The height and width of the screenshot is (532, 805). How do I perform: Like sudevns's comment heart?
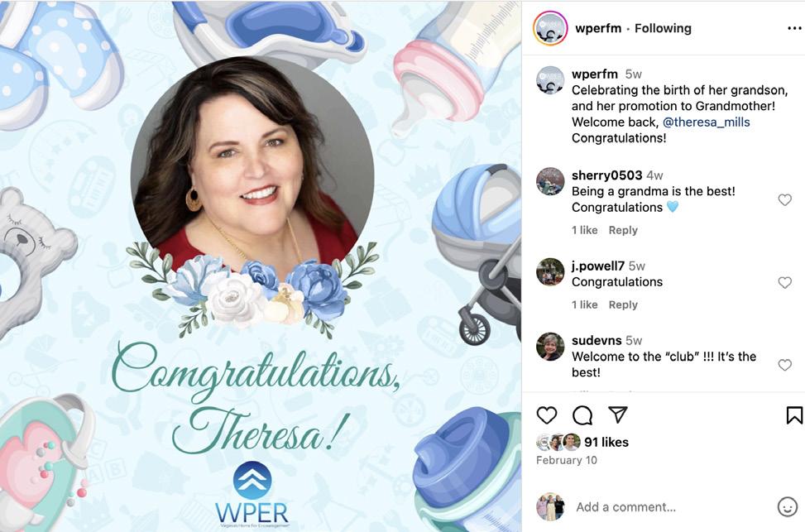(784, 365)
